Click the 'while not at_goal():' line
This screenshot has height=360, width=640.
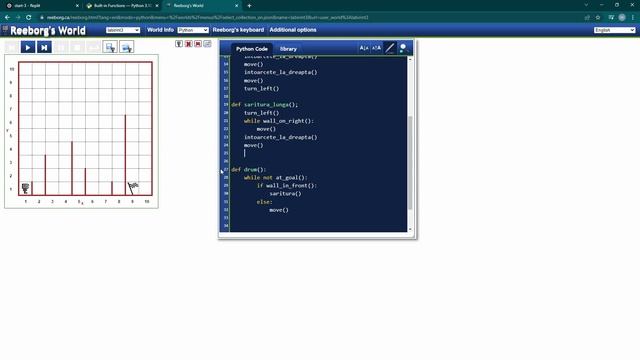[x=276, y=178]
